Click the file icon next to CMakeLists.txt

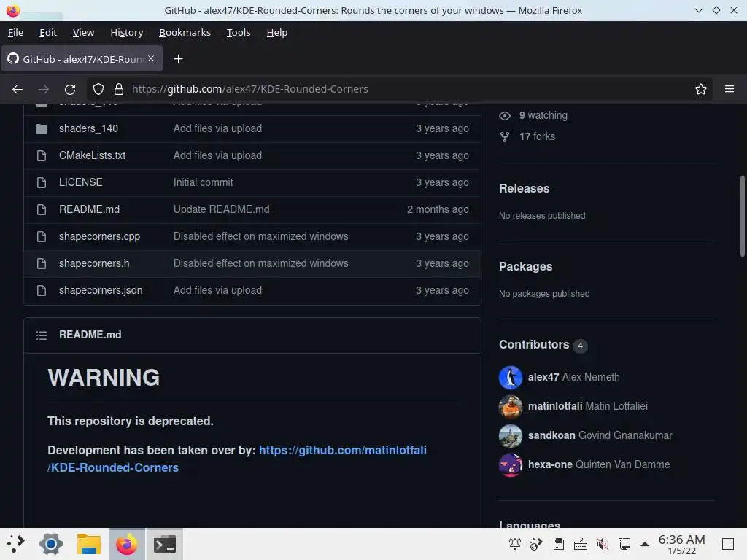(x=42, y=156)
